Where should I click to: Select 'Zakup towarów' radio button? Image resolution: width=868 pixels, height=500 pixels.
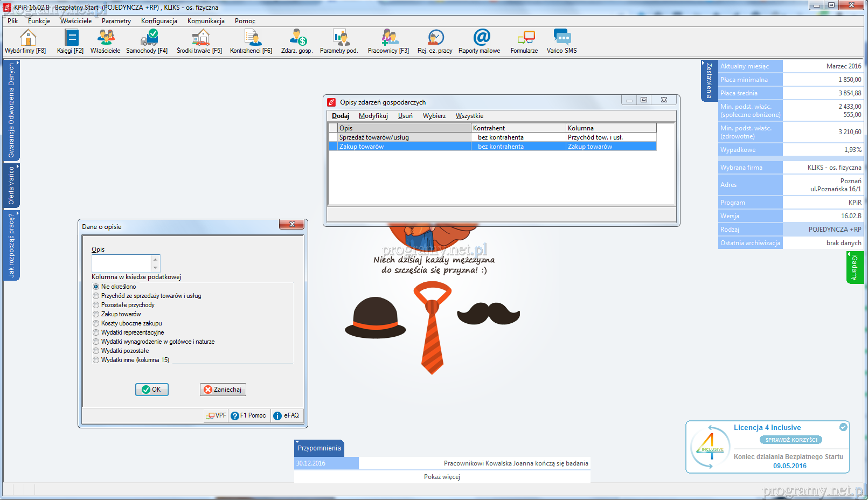coord(96,314)
